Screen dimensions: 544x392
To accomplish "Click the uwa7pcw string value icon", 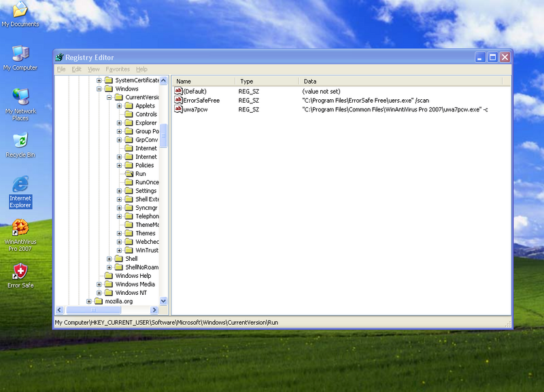I will (x=178, y=109).
